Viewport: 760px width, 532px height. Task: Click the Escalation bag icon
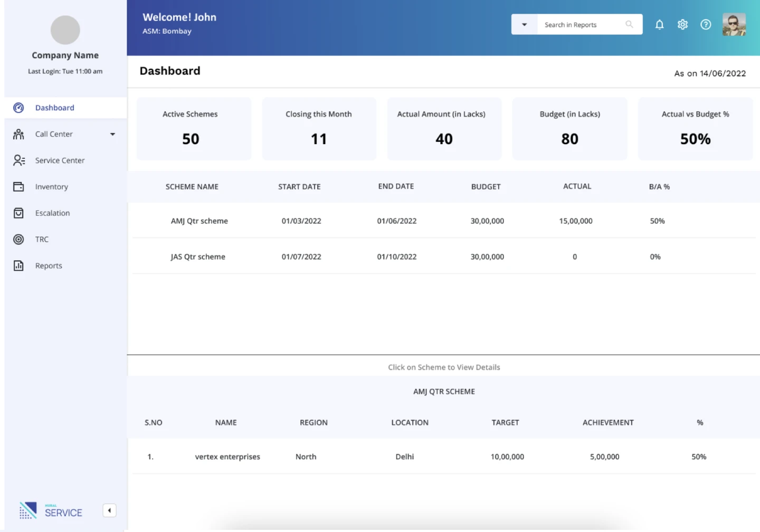pos(18,213)
